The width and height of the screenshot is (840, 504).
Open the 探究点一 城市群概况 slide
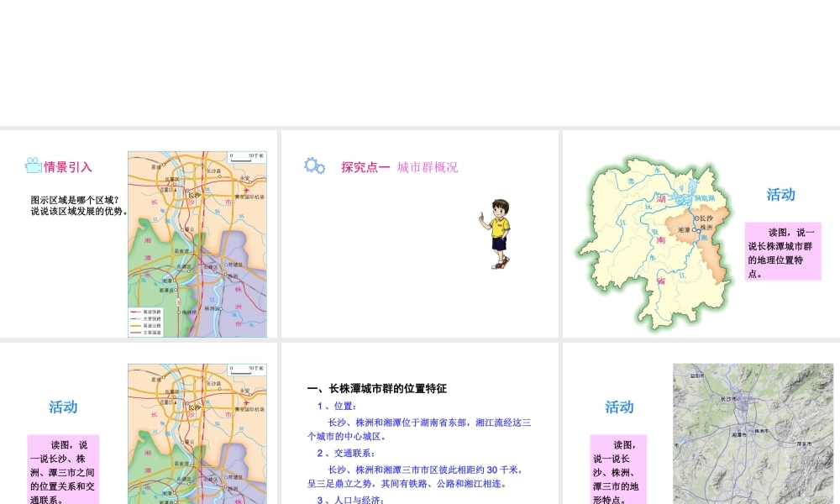pyautogui.click(x=419, y=234)
